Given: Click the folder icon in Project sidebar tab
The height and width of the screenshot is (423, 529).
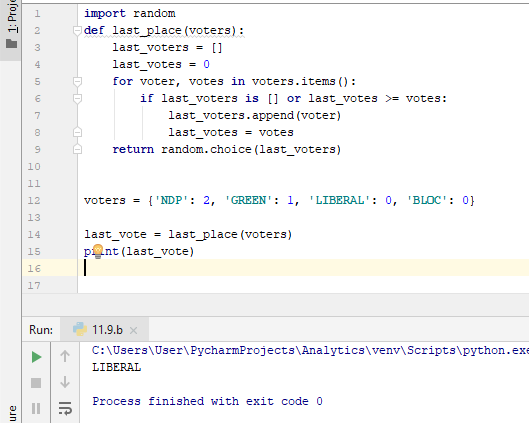Looking at the screenshot, I should (11, 44).
